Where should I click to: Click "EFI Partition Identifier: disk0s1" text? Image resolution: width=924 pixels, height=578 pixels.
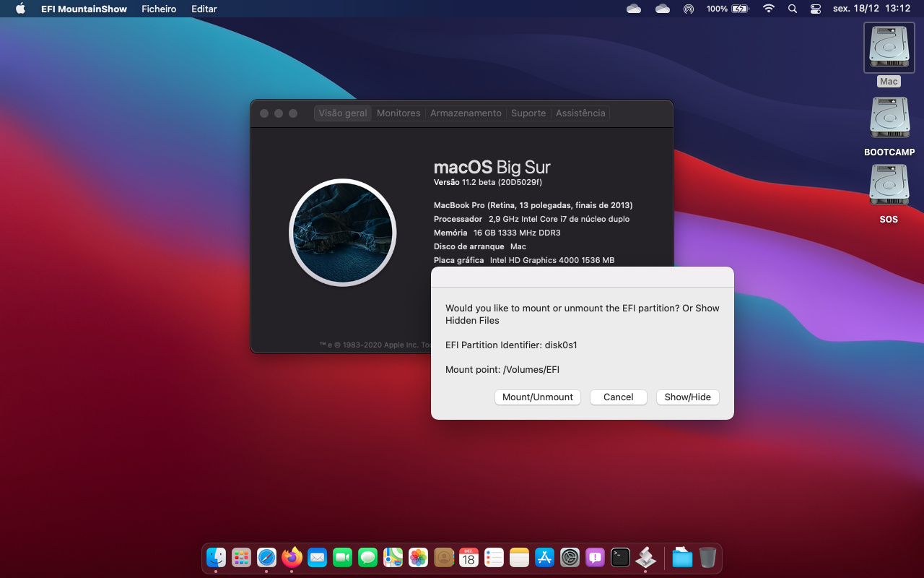click(x=511, y=345)
